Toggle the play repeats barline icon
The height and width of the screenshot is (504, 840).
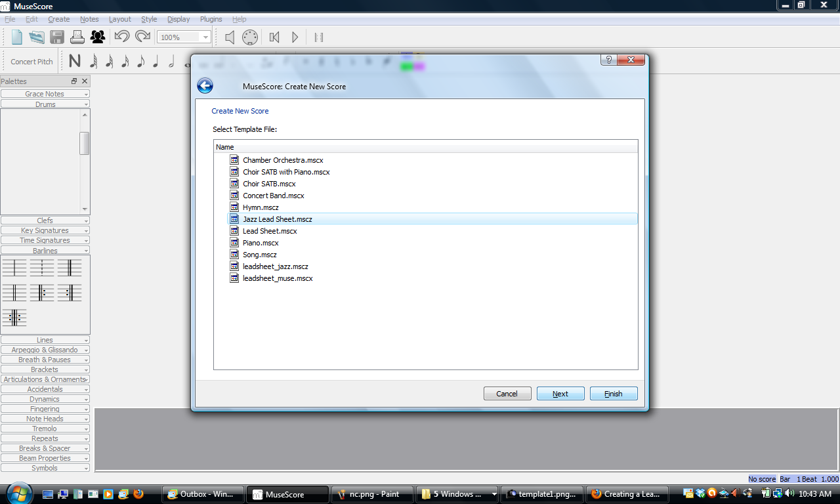click(319, 37)
